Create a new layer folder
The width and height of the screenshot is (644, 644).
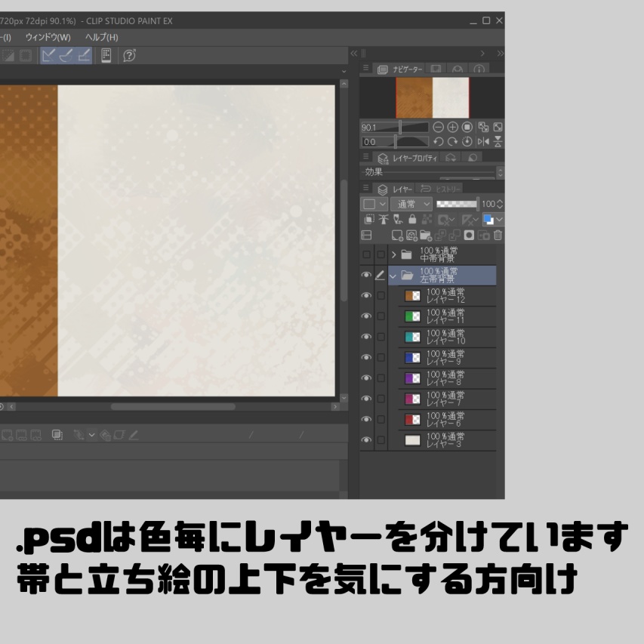(428, 236)
